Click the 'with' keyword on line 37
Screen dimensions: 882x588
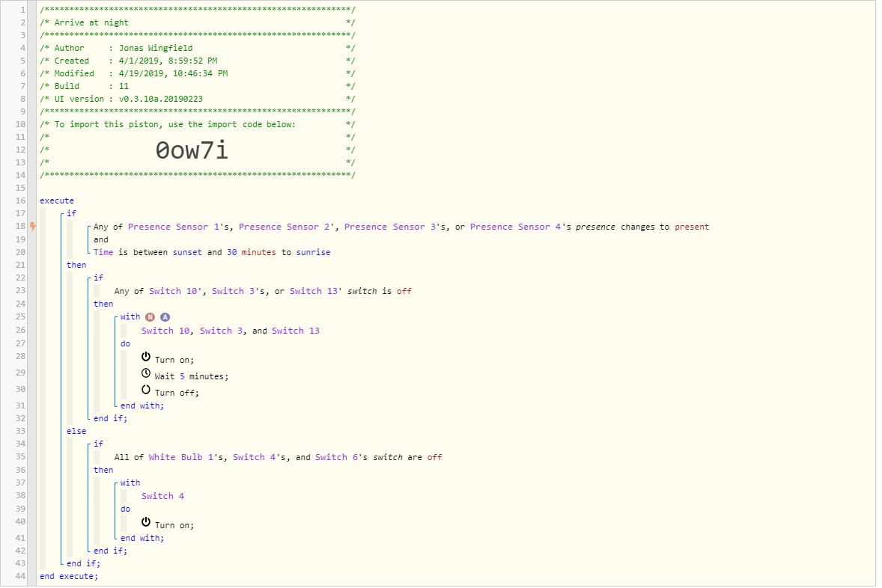(130, 483)
